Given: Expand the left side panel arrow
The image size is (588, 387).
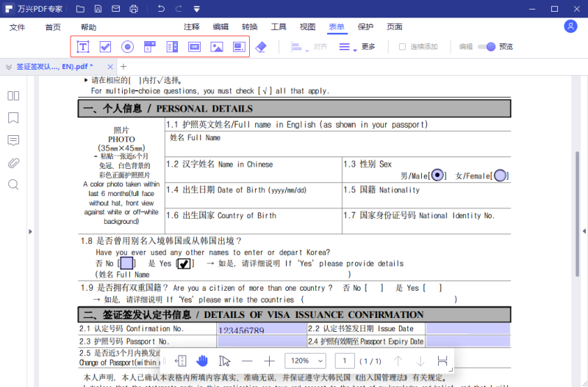Looking at the screenshot, I should pos(30,231).
